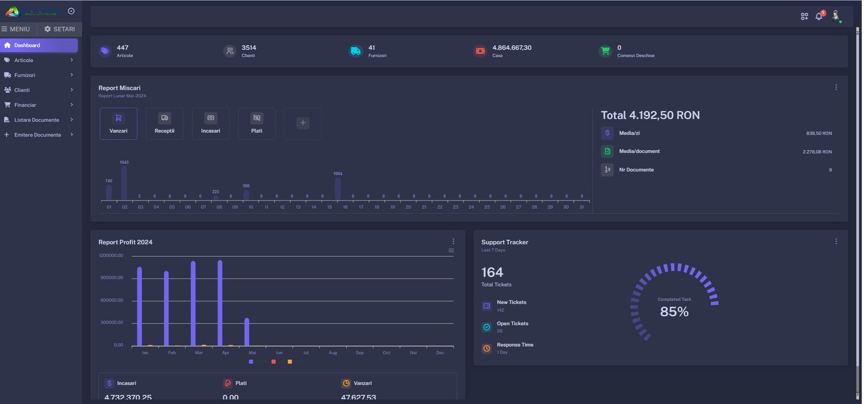
Task: Toggle the purple legend series in profit chart
Action: coord(251,362)
